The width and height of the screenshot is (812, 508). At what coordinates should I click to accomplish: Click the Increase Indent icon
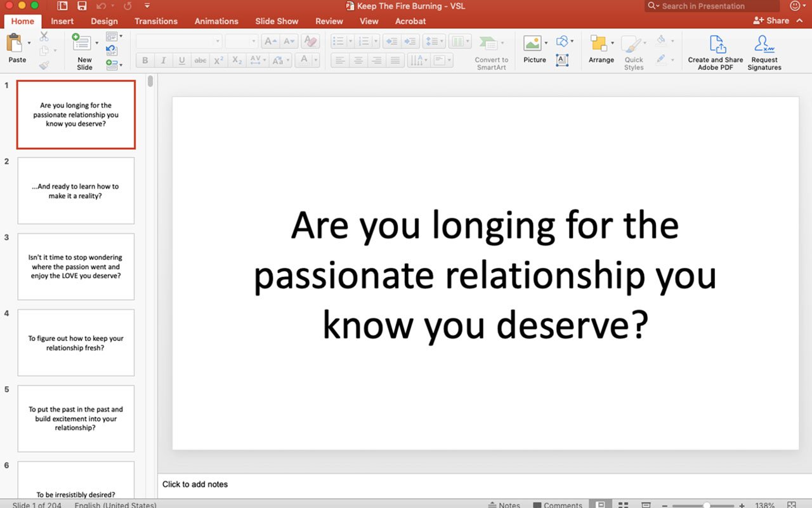click(410, 41)
